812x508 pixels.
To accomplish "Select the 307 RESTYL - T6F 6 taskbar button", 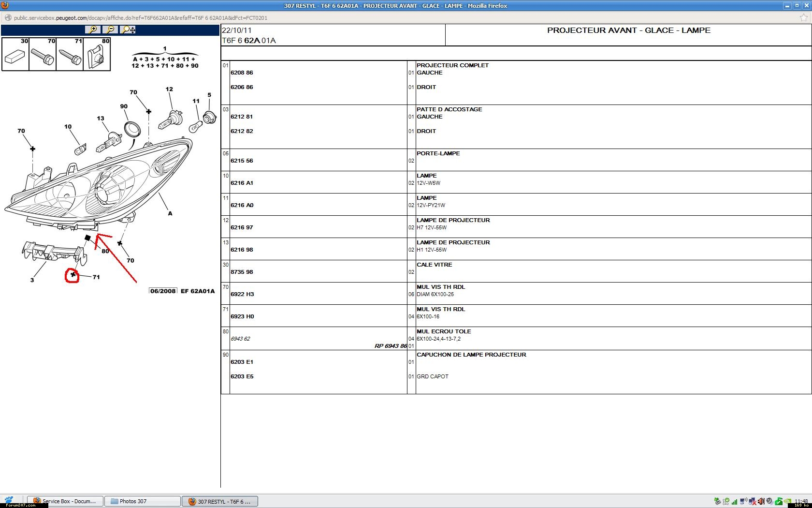I will [220, 501].
